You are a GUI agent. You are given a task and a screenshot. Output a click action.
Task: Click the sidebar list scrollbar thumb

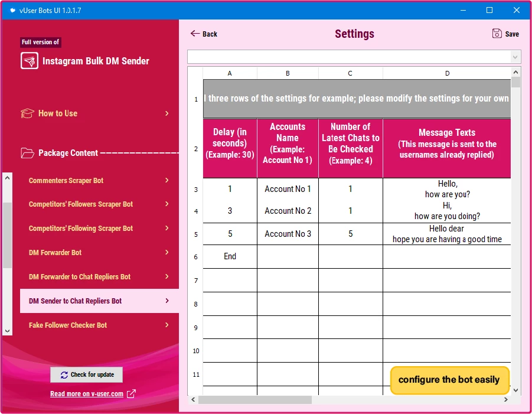pos(8,235)
